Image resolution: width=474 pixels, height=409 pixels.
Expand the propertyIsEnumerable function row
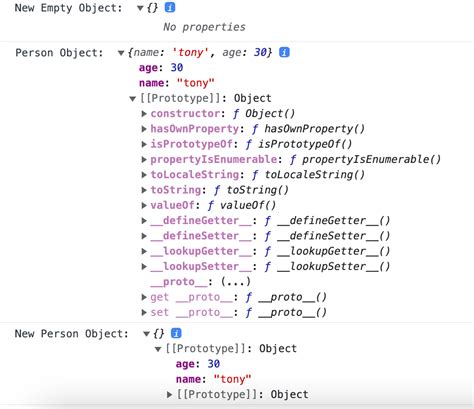(144, 160)
